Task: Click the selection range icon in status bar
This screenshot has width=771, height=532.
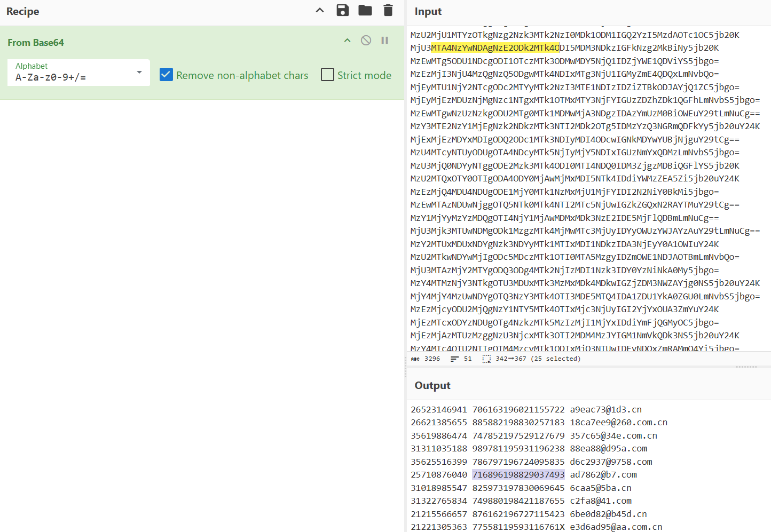Action: 486,359
